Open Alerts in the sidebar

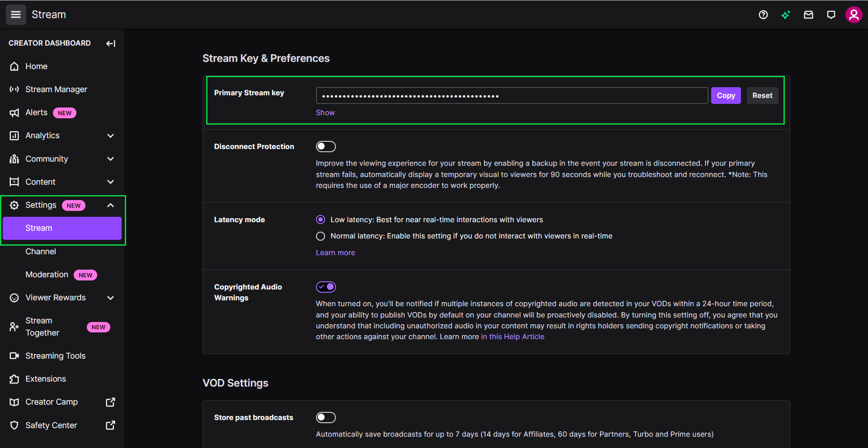[x=62, y=113]
